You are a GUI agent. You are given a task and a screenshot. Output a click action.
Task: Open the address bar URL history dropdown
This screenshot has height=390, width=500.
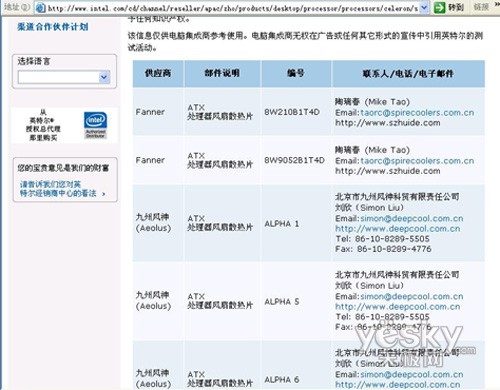(x=424, y=8)
